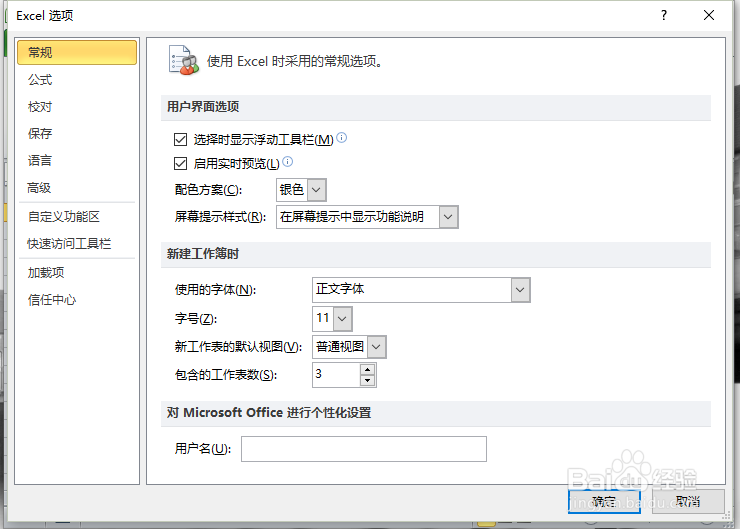Click the info icon beside 启用实时预览
The height and width of the screenshot is (529, 740).
(x=287, y=162)
